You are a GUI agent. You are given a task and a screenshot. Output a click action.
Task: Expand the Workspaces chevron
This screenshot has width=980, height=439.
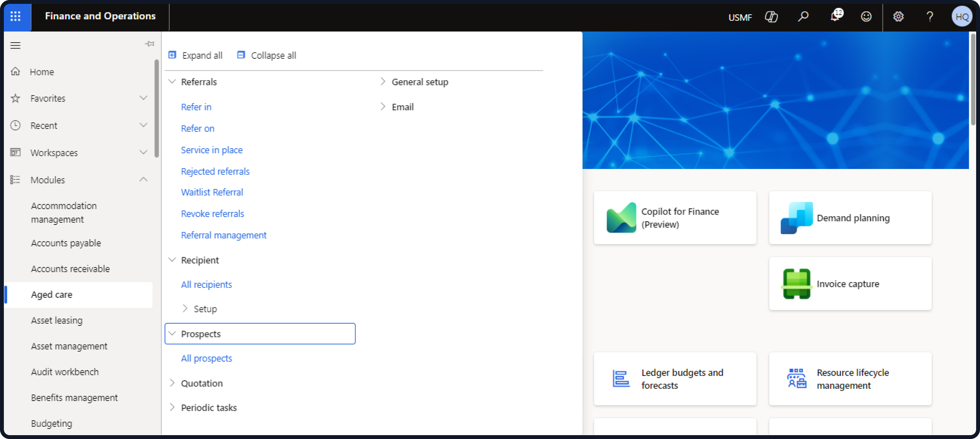tap(144, 152)
